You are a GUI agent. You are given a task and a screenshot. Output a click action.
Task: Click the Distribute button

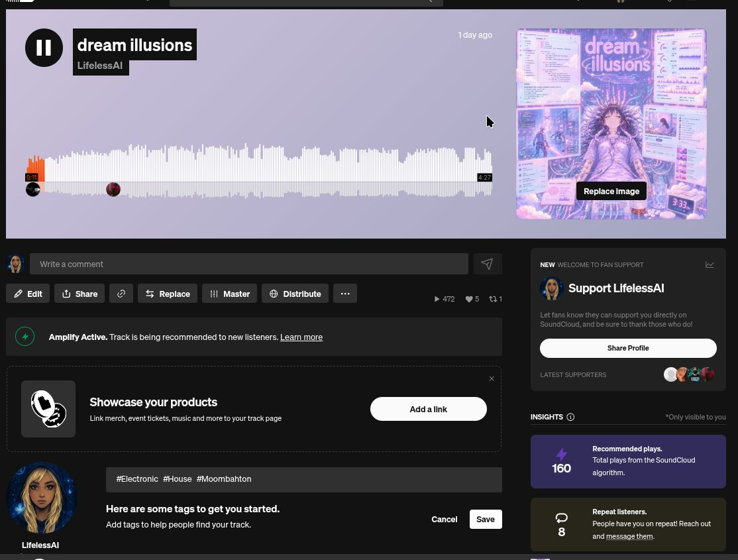[x=295, y=294]
